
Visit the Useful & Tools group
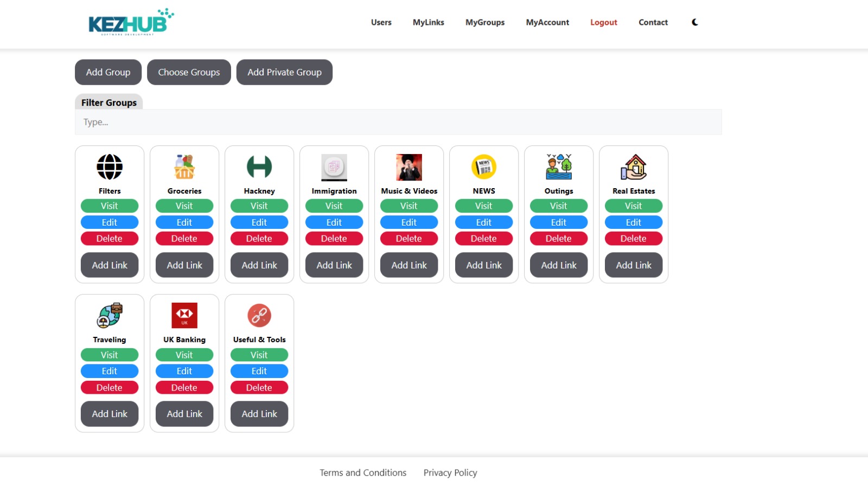[x=259, y=355]
